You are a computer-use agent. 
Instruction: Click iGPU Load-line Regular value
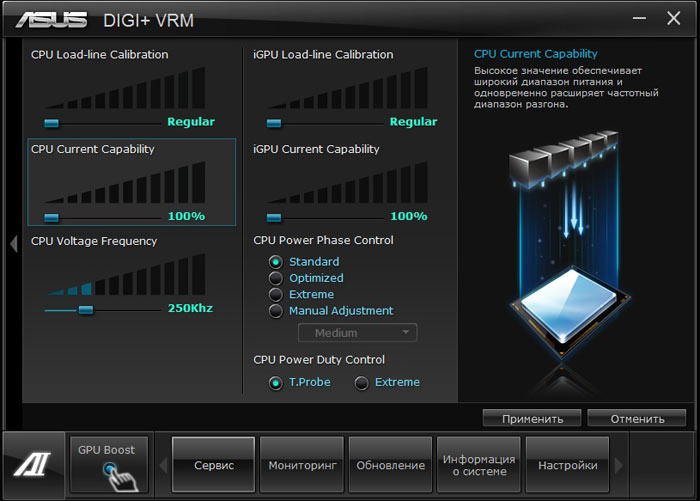click(x=413, y=121)
